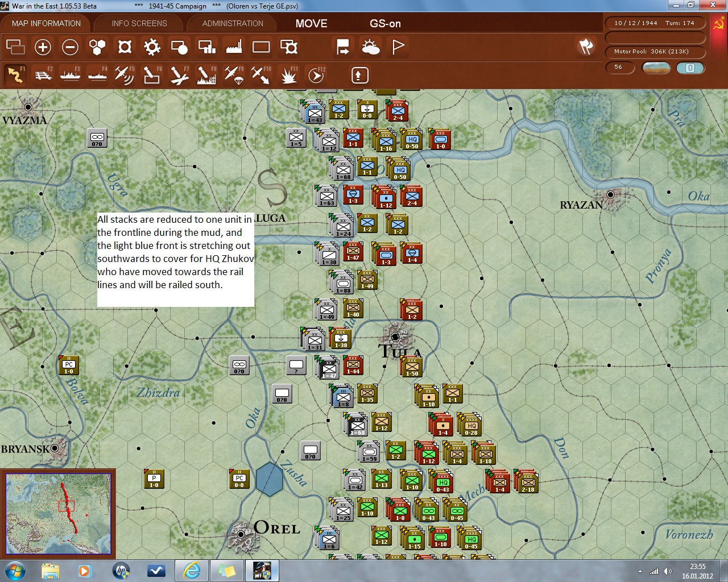Screen dimensions: 728x582
Task: Select F11 explosion mode icon
Action: [289, 74]
